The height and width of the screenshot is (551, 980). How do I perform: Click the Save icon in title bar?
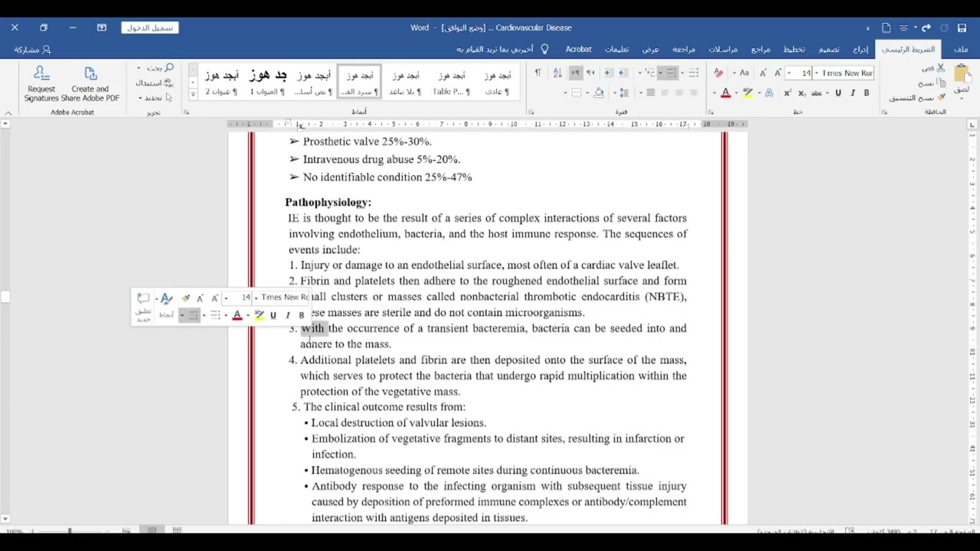point(962,28)
